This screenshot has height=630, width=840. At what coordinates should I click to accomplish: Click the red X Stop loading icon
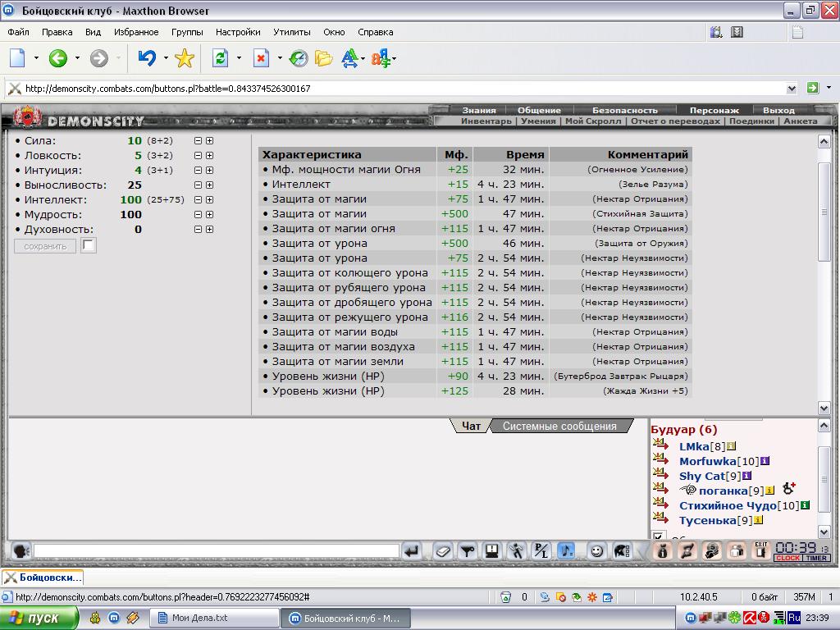[x=260, y=58]
